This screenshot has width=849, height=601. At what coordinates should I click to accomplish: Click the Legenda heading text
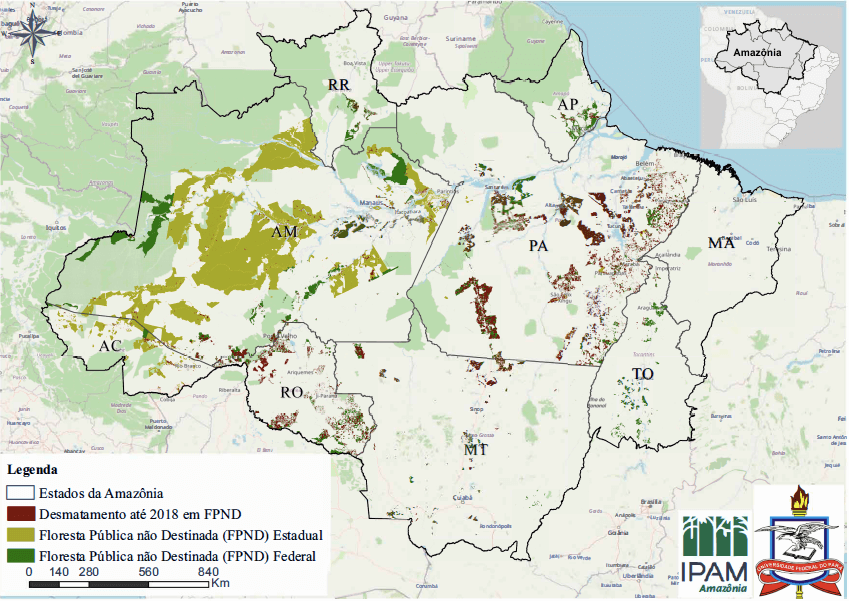[32, 469]
